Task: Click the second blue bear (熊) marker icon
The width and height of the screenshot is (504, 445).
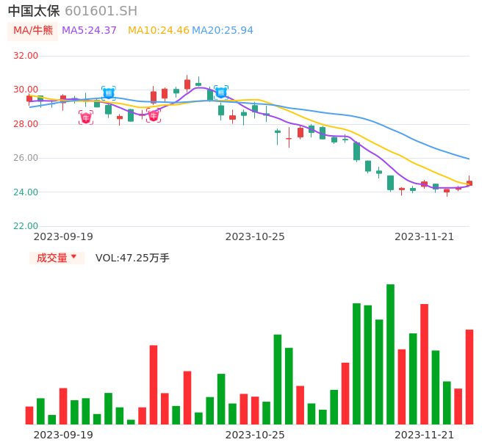Action: pos(221,93)
